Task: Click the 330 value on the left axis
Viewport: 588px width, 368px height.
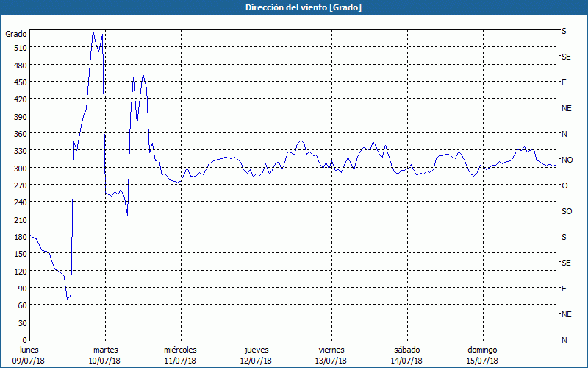Action: click(21, 151)
